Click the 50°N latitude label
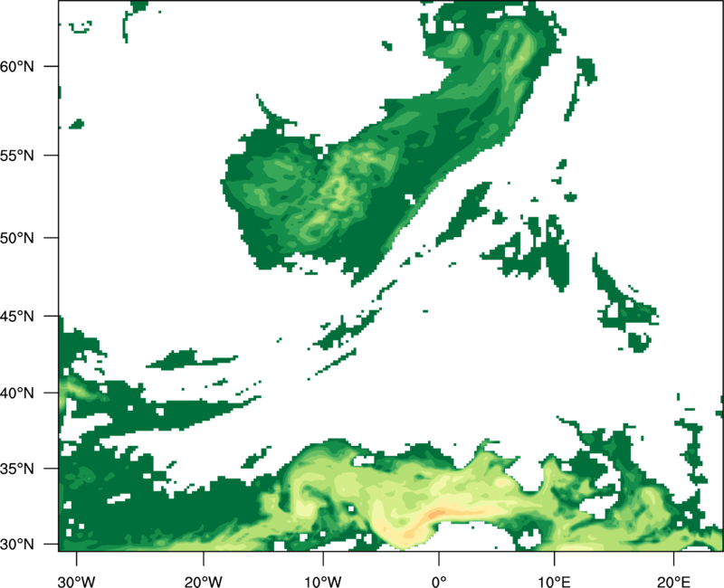 17,238
